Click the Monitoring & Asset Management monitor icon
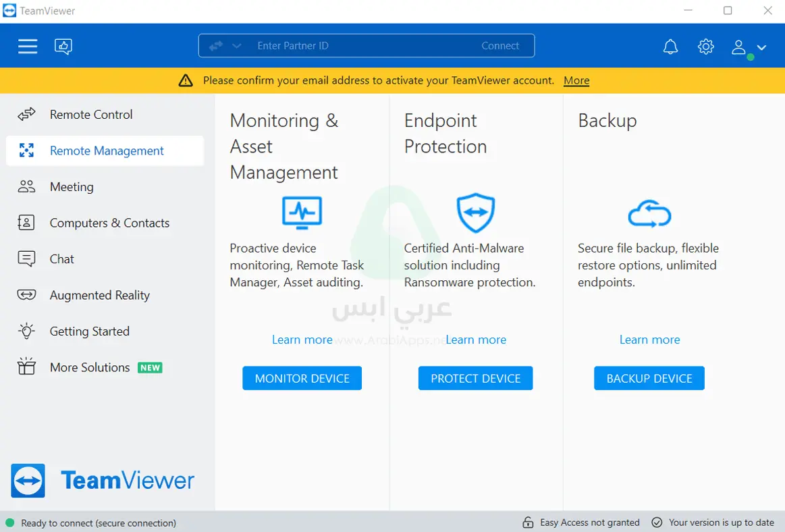This screenshot has width=785, height=532. click(x=302, y=213)
